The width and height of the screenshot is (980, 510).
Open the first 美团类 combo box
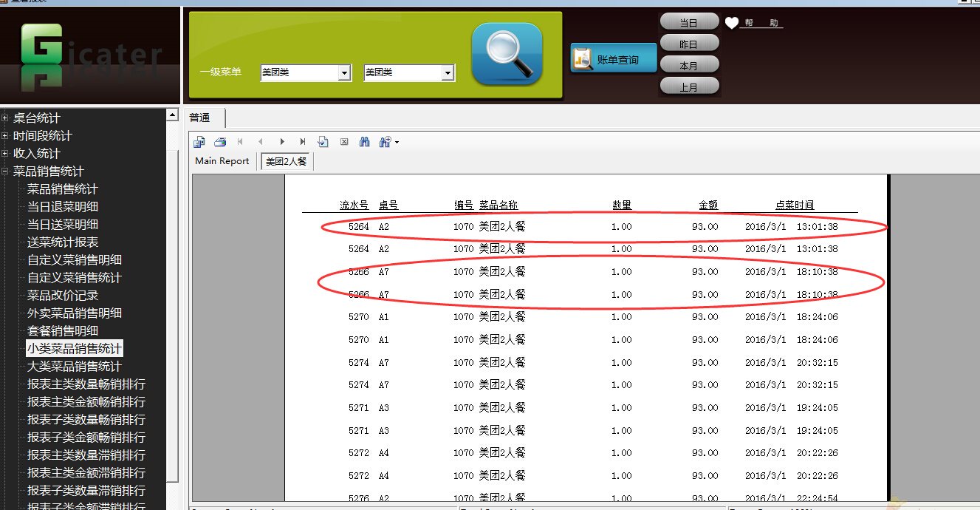coord(305,72)
